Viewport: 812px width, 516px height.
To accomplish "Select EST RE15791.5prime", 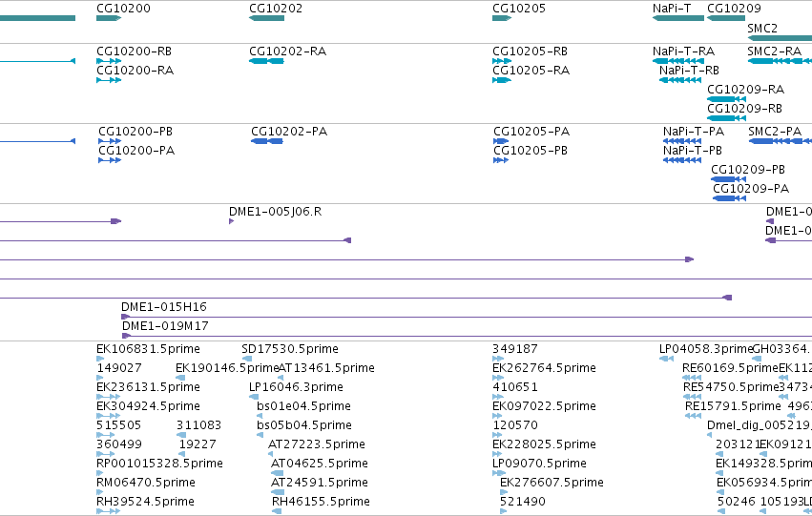I will pyautogui.click(x=694, y=416).
